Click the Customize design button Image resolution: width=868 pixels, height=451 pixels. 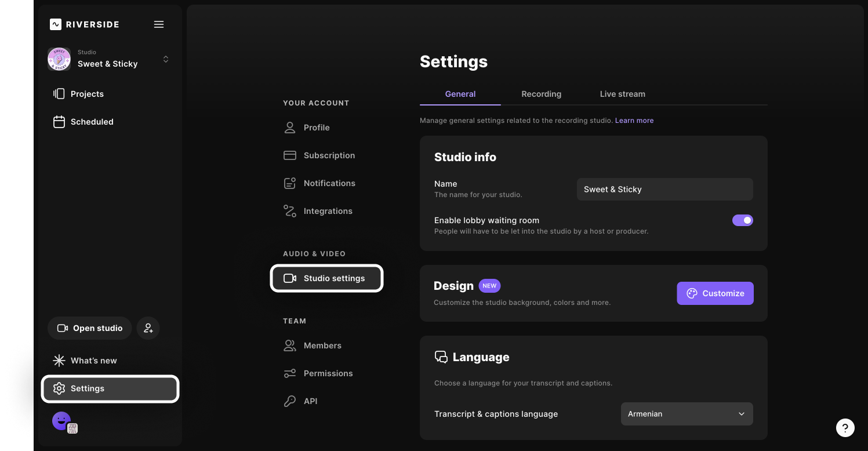coord(715,293)
